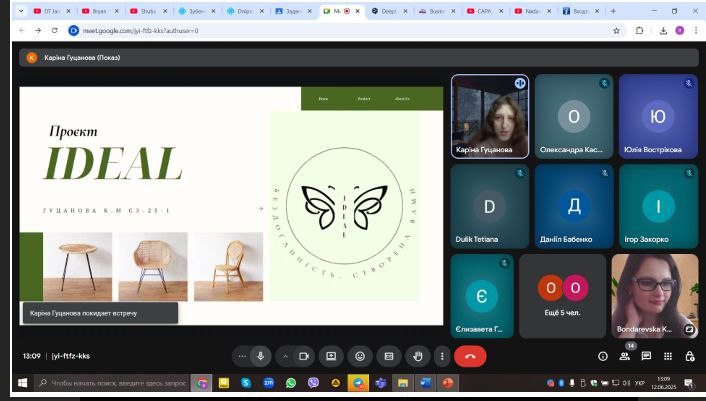
Task: Click the Windows taskbar search box
Action: coord(112,383)
